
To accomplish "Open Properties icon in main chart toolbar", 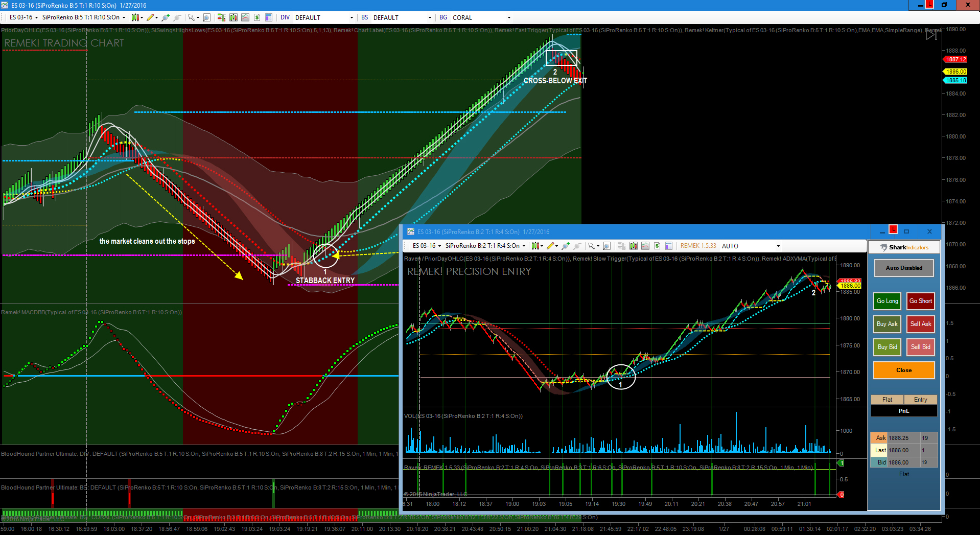I will [269, 17].
